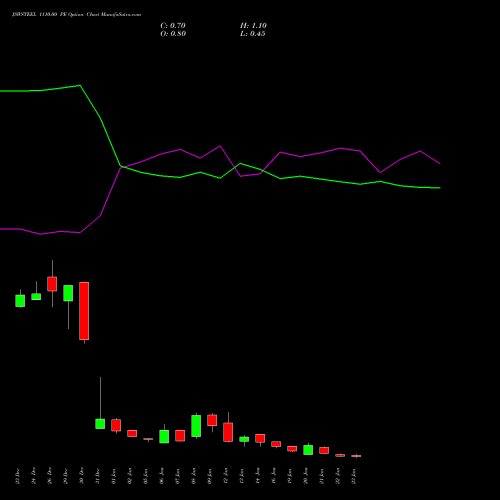This screenshot has width=500, height=500.
Task: Select the high value 'H: 1.10'
Action: point(253,26)
